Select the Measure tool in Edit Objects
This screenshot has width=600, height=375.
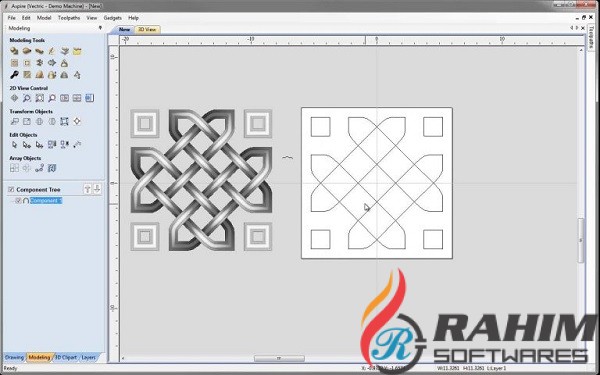[77, 145]
